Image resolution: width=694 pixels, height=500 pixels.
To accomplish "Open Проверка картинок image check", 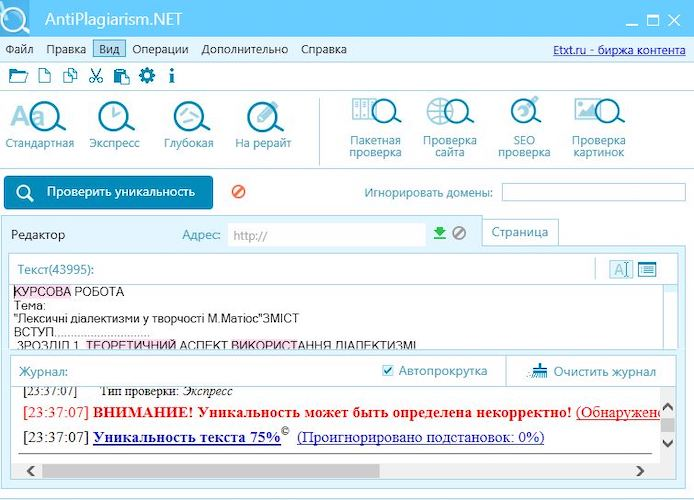I will pos(598,127).
